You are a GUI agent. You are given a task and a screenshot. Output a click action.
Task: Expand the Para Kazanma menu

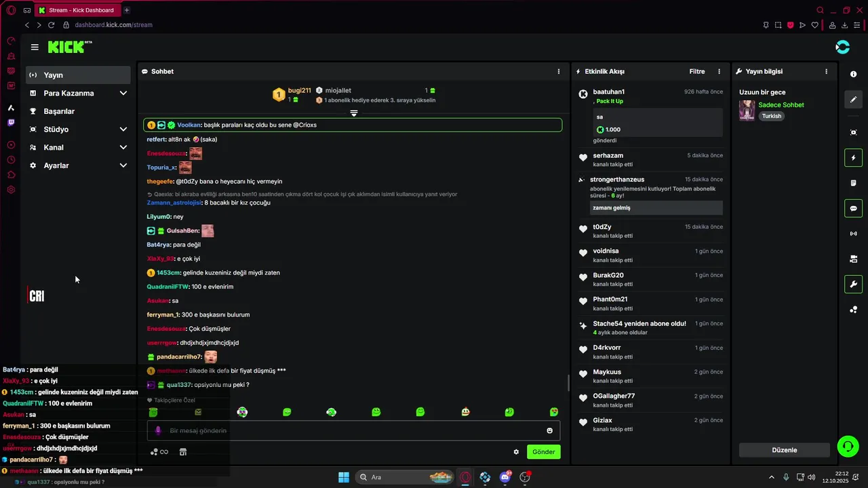pyautogui.click(x=78, y=93)
